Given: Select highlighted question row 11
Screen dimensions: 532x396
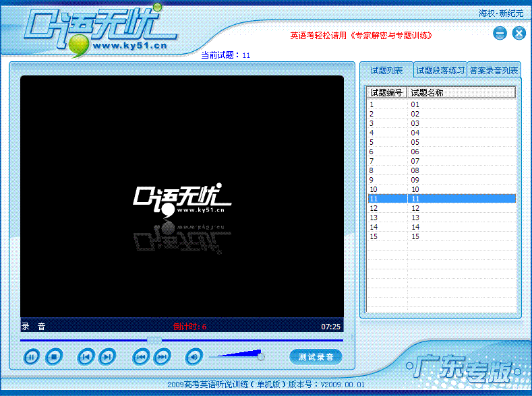Looking at the screenshot, I should [442, 199].
